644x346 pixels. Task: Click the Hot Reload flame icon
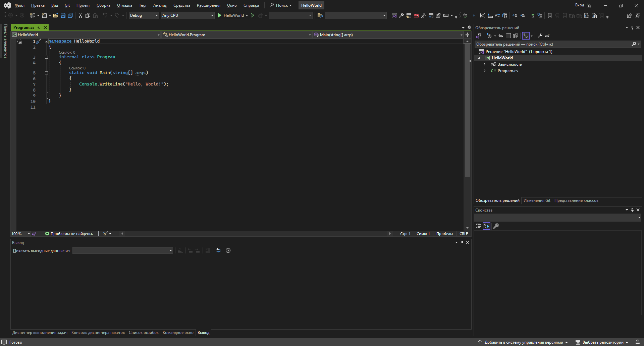click(260, 15)
